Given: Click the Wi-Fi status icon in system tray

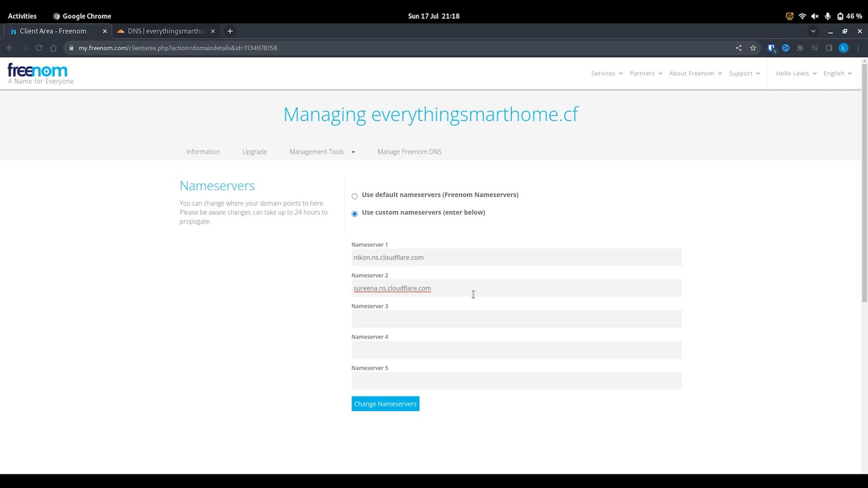Looking at the screenshot, I should (802, 16).
